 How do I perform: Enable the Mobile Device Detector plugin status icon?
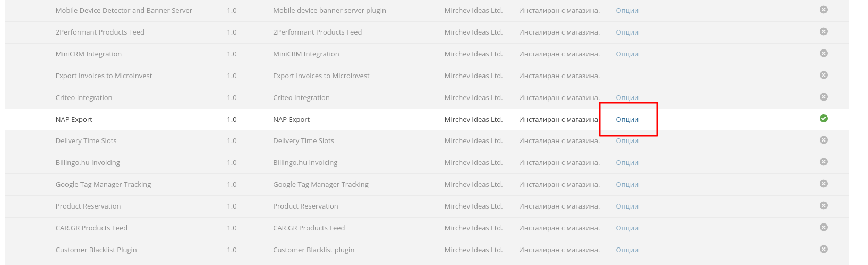click(823, 10)
